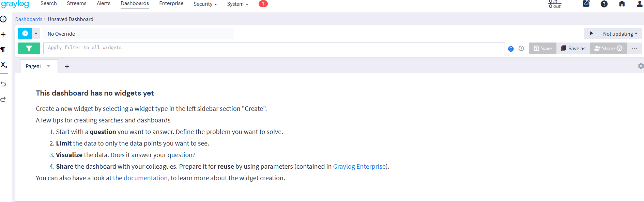Click the Create plus icon in left sidebar
Viewport: 644px width, 202px height.
[3, 34]
